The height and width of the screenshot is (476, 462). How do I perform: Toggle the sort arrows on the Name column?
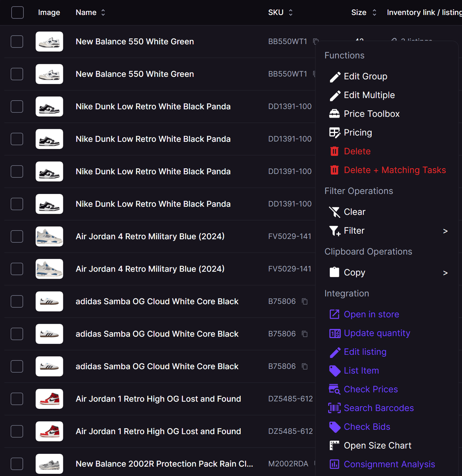103,13
